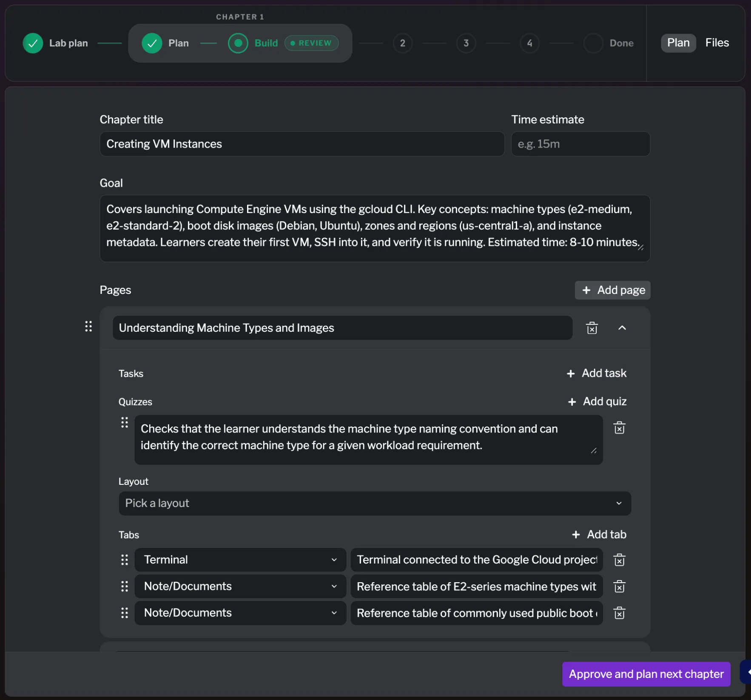Grab drag handle of E2-series Note/Documents row
The height and width of the screenshot is (700, 751).
[x=125, y=586]
